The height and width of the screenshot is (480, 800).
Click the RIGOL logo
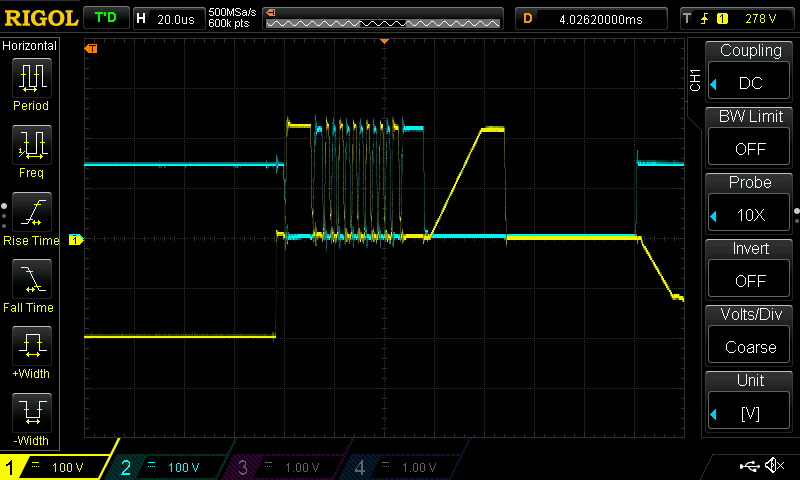(41, 18)
